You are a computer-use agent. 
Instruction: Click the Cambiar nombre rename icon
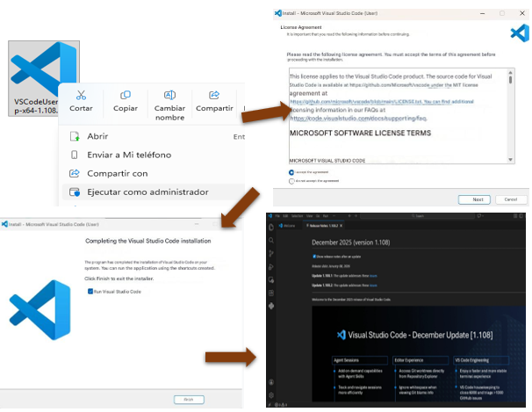(x=169, y=95)
